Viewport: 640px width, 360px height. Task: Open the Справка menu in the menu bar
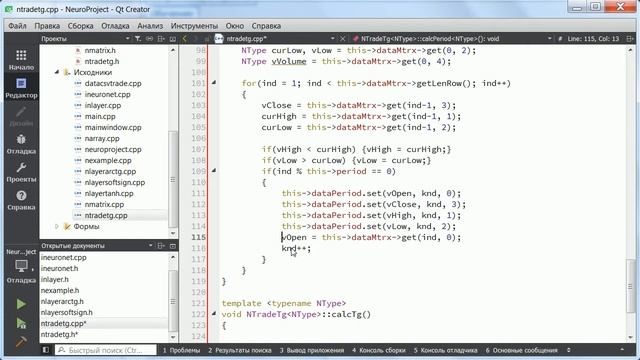266,26
